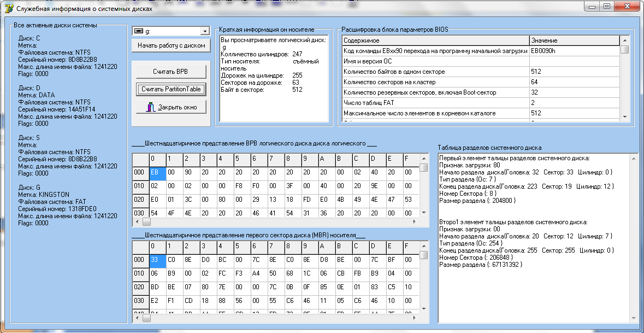Screen dimensions: 644x333
Task: Select row header 030 in MBR grid
Action: click(x=140, y=301)
